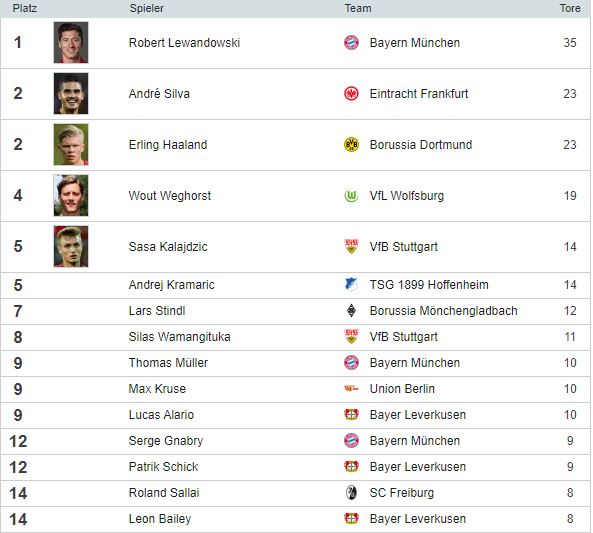
Task: Click the Union Berlin club logo
Action: tap(351, 388)
